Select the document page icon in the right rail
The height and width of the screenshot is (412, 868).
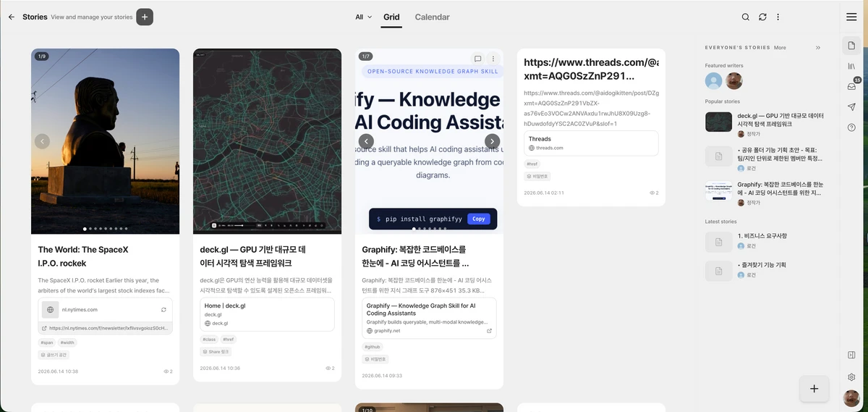pos(851,46)
